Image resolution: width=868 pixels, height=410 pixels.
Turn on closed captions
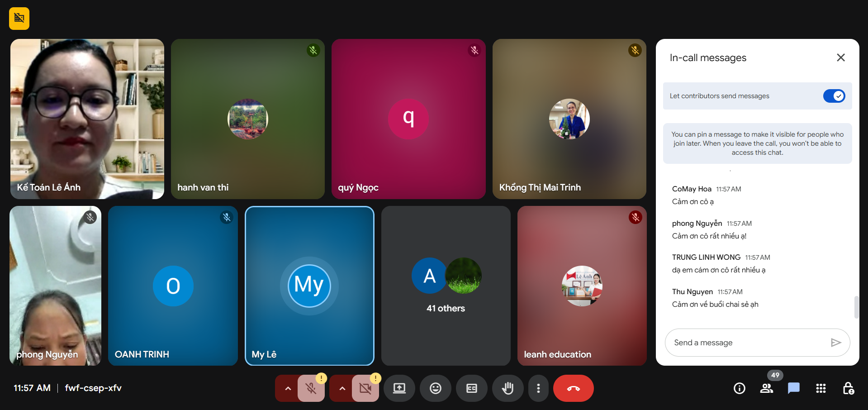tap(471, 388)
